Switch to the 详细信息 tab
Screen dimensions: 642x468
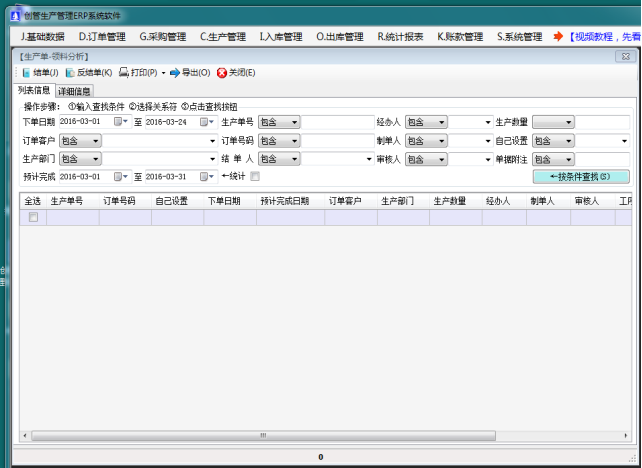75,91
